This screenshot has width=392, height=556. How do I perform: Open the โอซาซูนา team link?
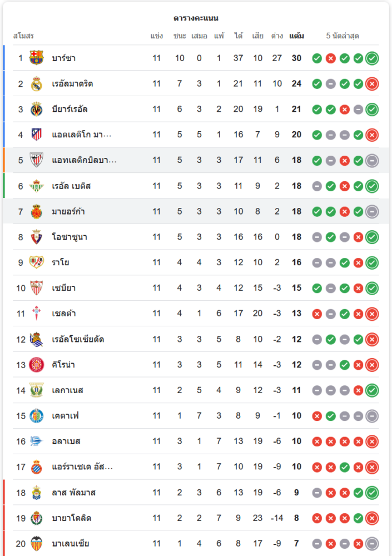pyautogui.click(x=70, y=237)
